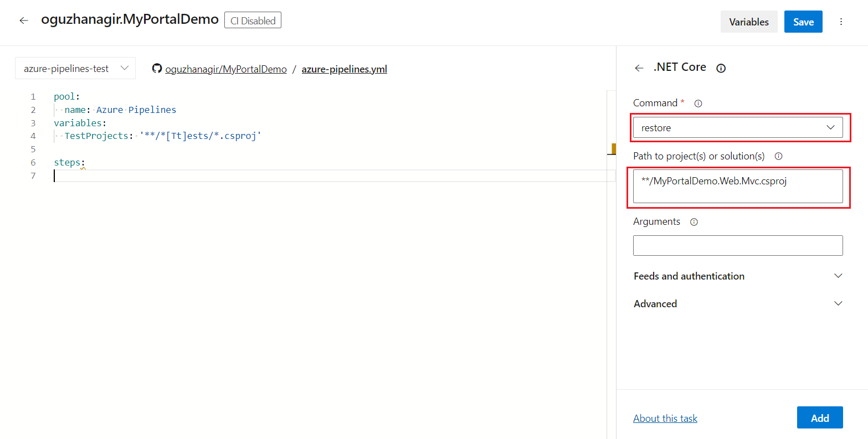Show info for Path to project(s) field
This screenshot has height=439, width=868.
pyautogui.click(x=778, y=156)
